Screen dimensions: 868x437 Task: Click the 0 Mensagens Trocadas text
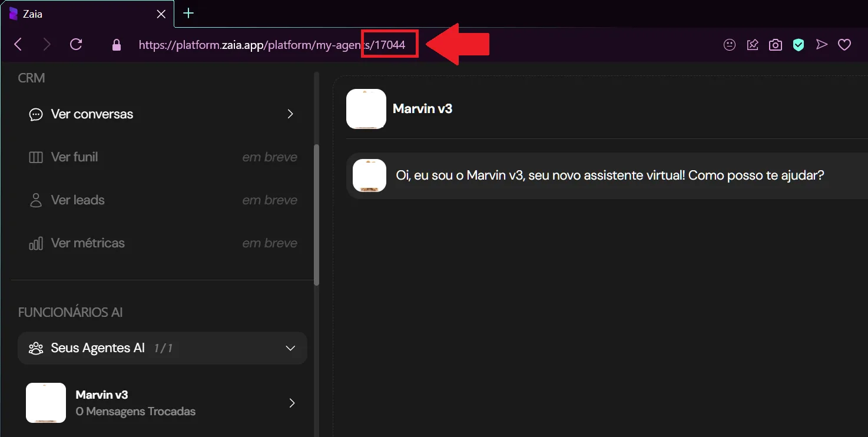pyautogui.click(x=136, y=412)
